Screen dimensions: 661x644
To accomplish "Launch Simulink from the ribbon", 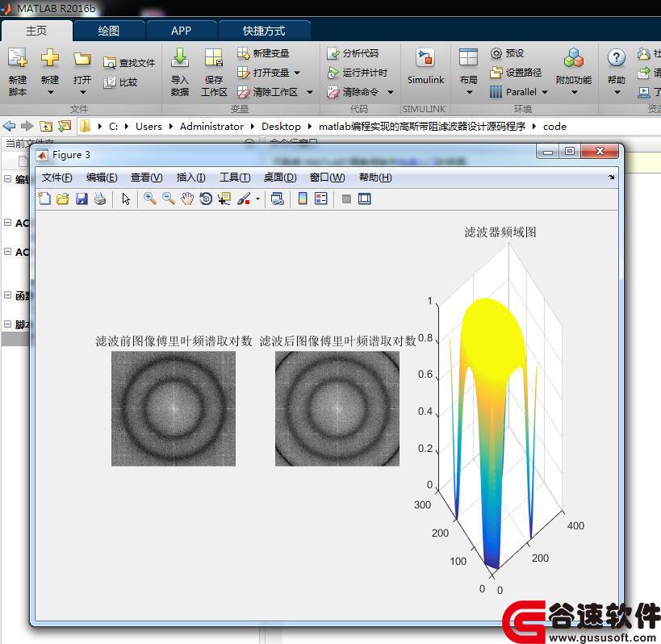I will pyautogui.click(x=425, y=67).
